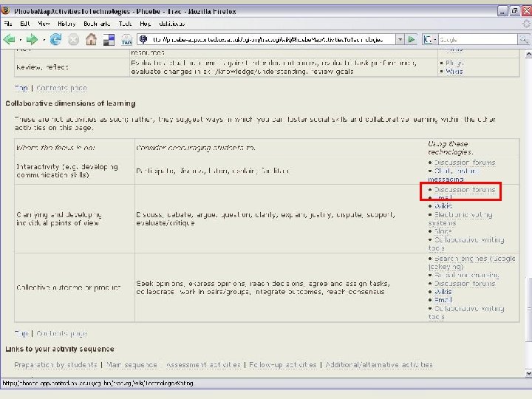Viewport: 532px width, 399px height.
Task: Go to the Home page icon
Action: (x=90, y=39)
